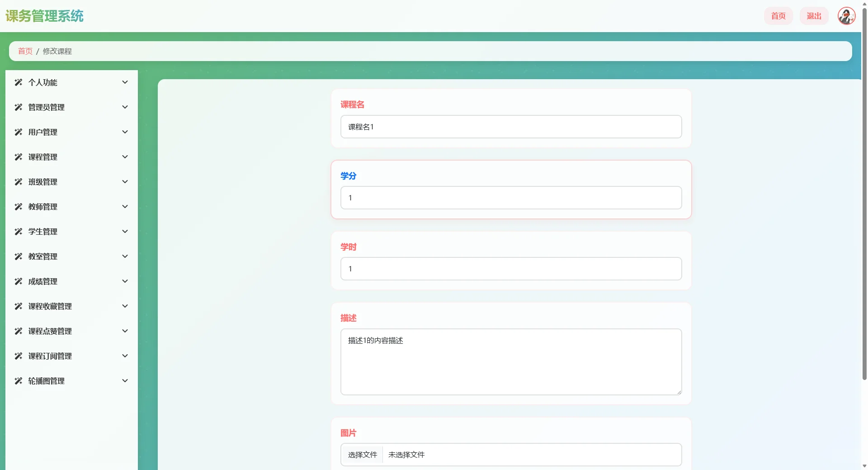Expand 教师管理 with its chevron arrow
868x470 pixels.
125,207
